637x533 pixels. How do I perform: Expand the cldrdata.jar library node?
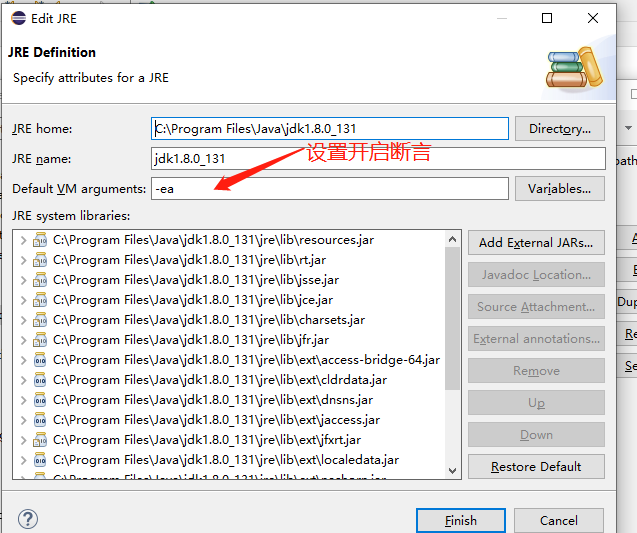pos(24,380)
